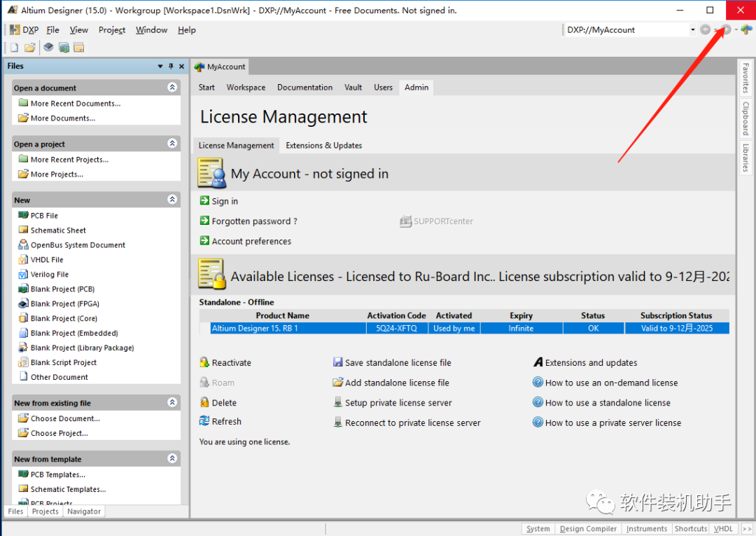
Task: Open the Help menu
Action: [x=187, y=30]
